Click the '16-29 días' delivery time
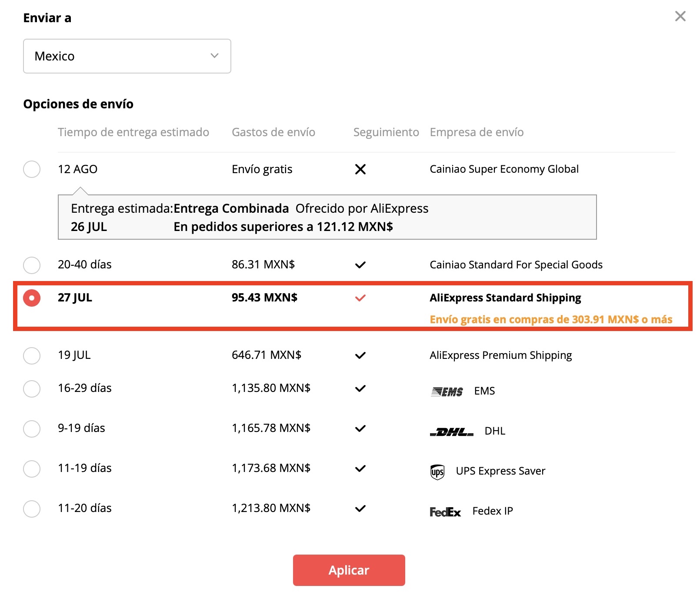700x609 pixels. pos(85,388)
